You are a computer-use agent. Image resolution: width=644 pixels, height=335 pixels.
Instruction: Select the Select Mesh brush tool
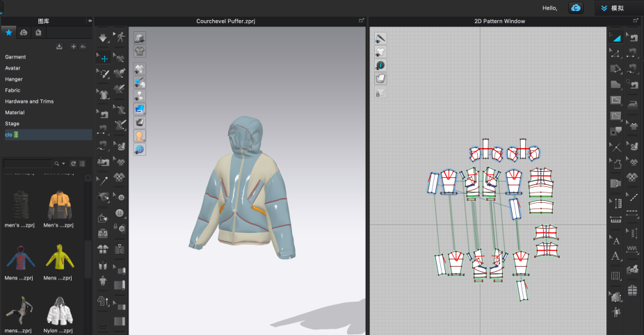click(104, 74)
